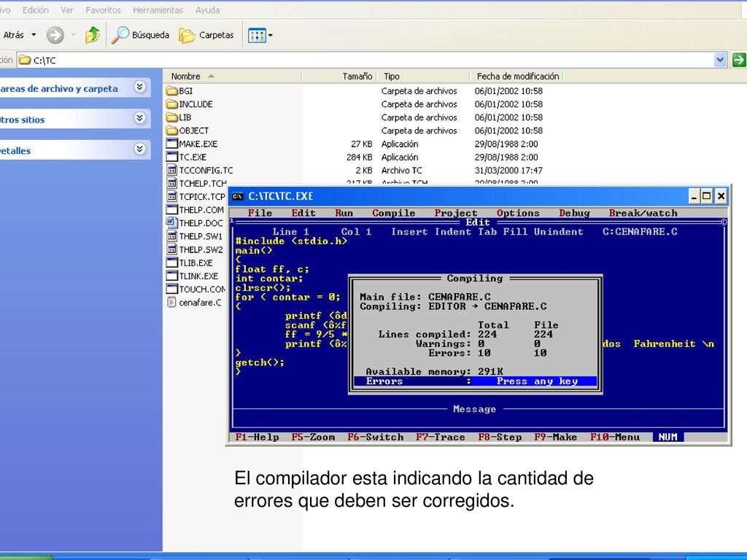Open Ayuda menu in Explorer
This screenshot has height=560, width=747.
pyautogui.click(x=208, y=10)
